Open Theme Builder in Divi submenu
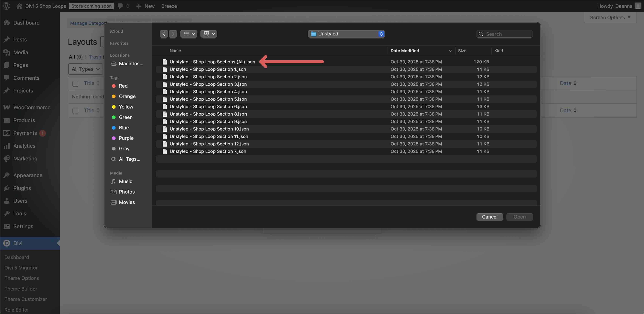The height and width of the screenshot is (314, 644). (21, 289)
